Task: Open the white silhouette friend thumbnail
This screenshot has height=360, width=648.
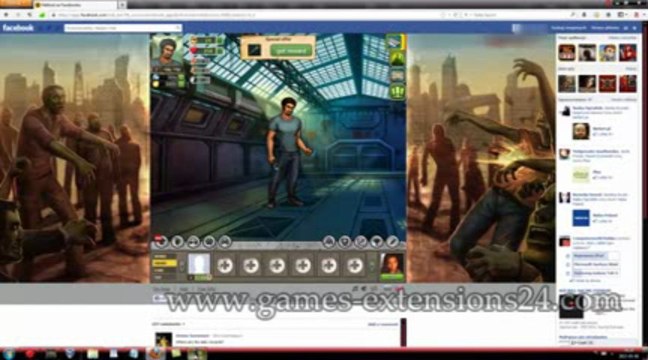Action: coord(199,265)
